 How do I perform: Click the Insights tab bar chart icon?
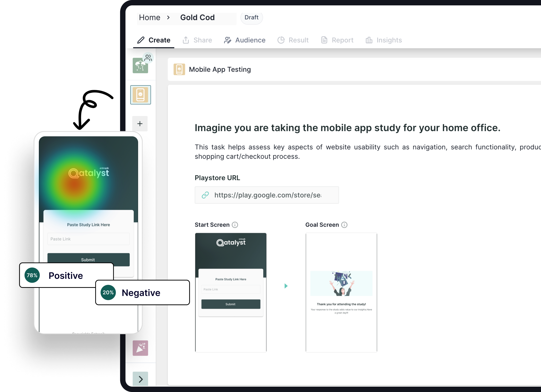coord(369,40)
